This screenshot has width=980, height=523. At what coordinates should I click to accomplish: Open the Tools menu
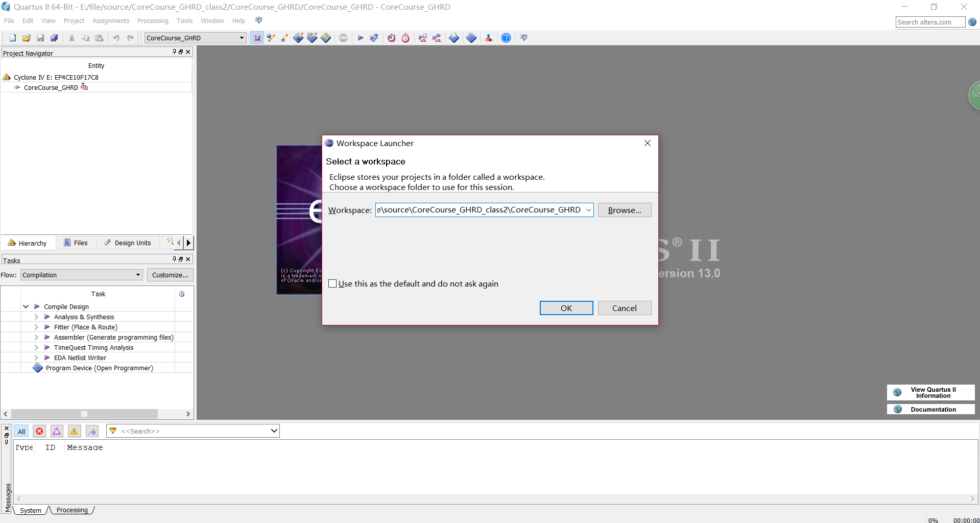pyautogui.click(x=184, y=21)
